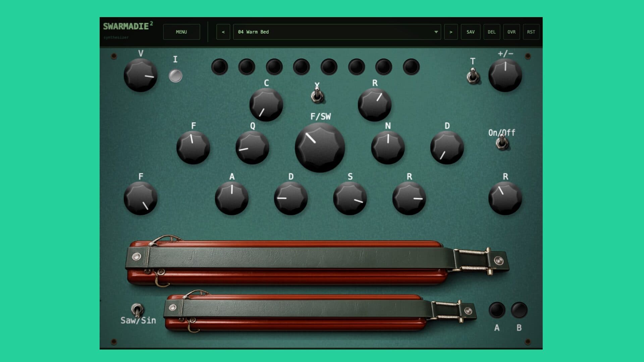The height and width of the screenshot is (362, 644).
Task: Click the D decay knob in envelope row
Action: pyautogui.click(x=291, y=198)
